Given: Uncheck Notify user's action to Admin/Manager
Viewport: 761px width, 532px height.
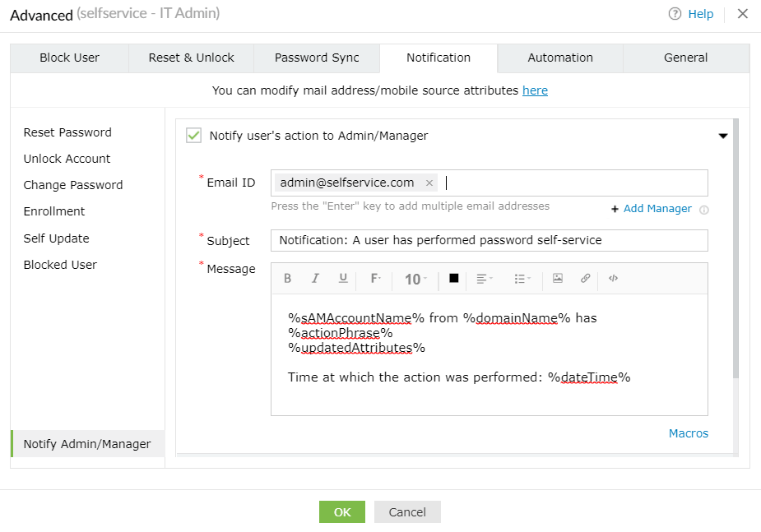Looking at the screenshot, I should tap(194, 136).
